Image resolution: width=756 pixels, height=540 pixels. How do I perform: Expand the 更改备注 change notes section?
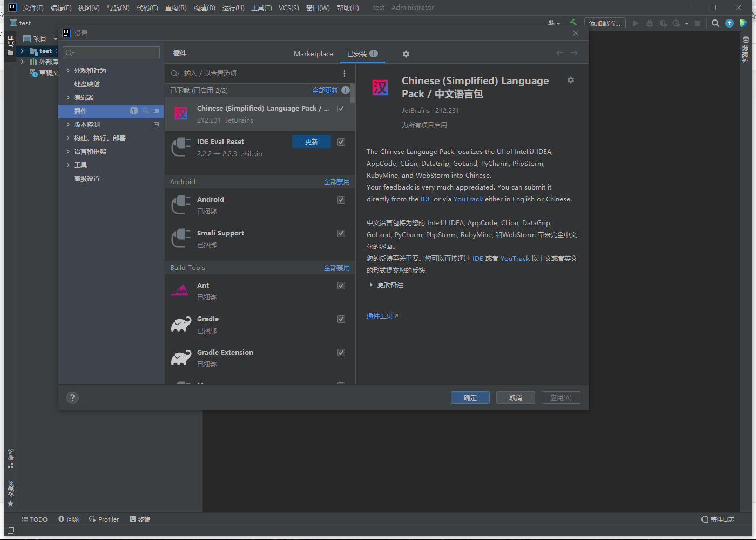(x=371, y=285)
